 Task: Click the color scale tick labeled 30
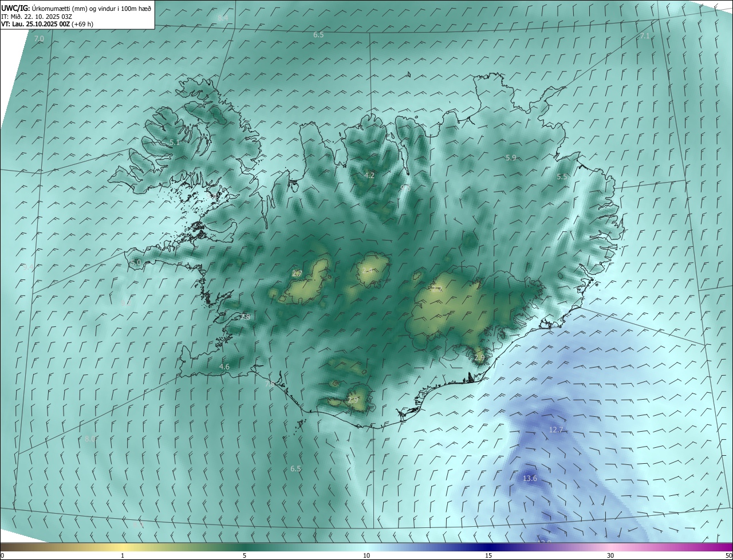tap(610, 555)
